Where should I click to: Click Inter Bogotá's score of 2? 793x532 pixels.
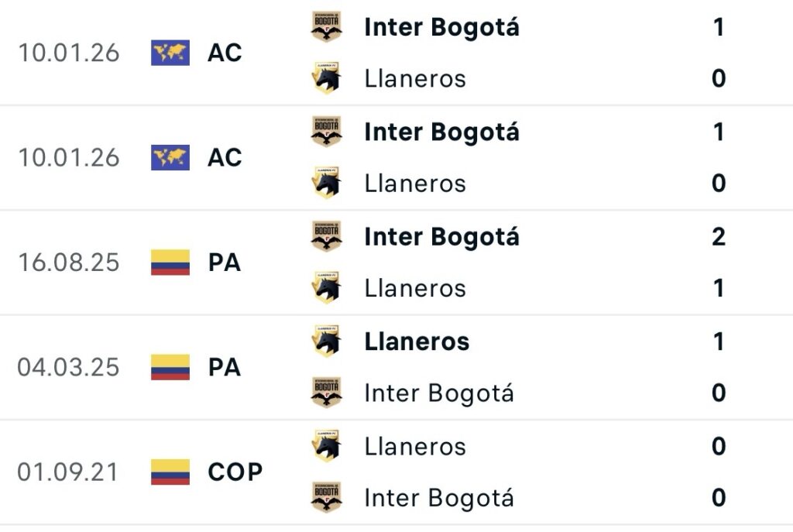coord(718,236)
